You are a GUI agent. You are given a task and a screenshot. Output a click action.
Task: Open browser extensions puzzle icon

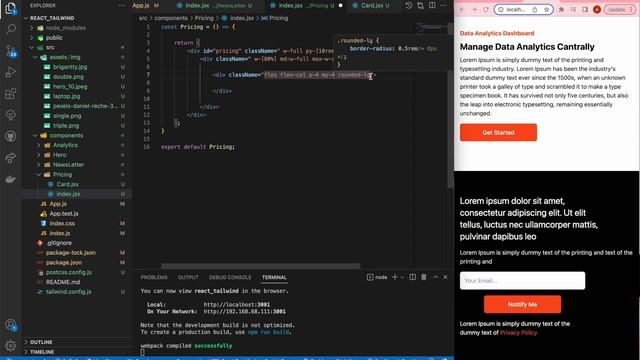coord(561,9)
